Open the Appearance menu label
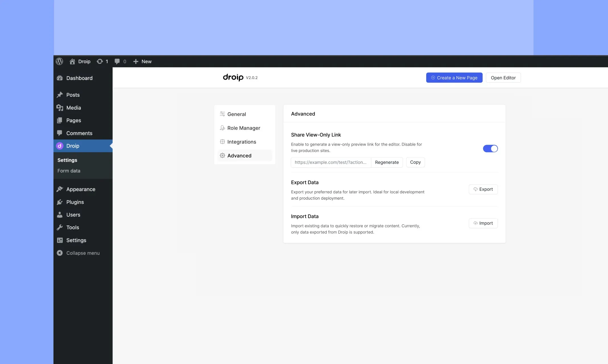 pos(81,189)
